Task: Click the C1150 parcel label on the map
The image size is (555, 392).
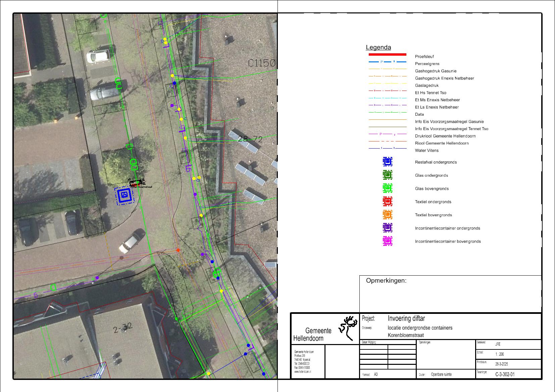Action: (x=262, y=63)
